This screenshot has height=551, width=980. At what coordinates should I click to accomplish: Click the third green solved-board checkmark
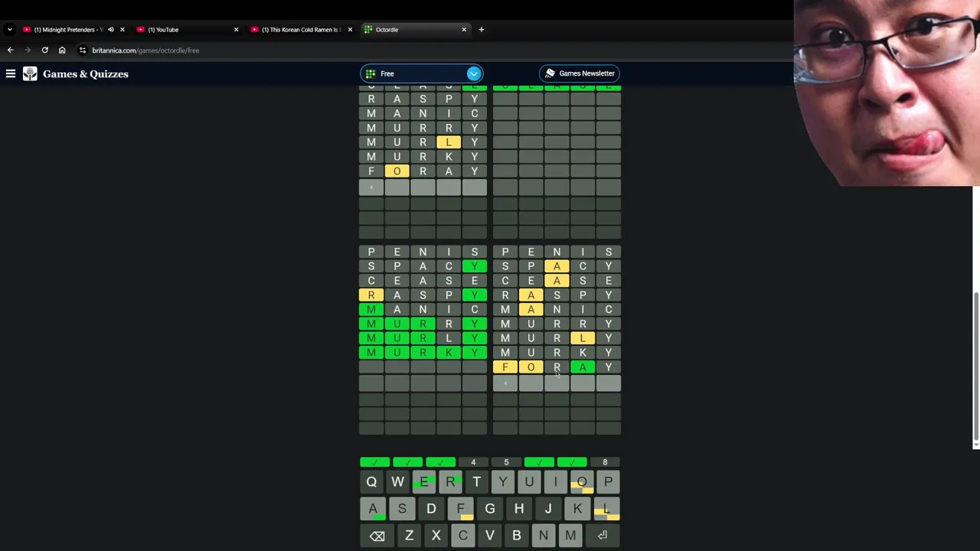pos(440,462)
